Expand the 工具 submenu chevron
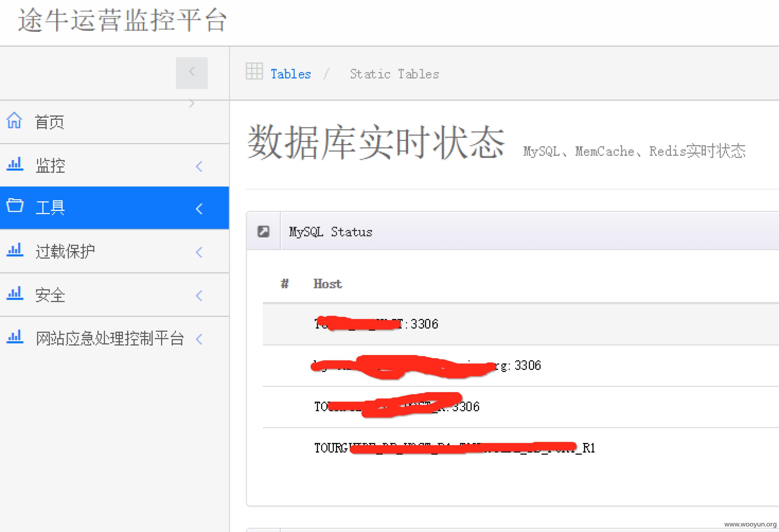 [x=200, y=209]
